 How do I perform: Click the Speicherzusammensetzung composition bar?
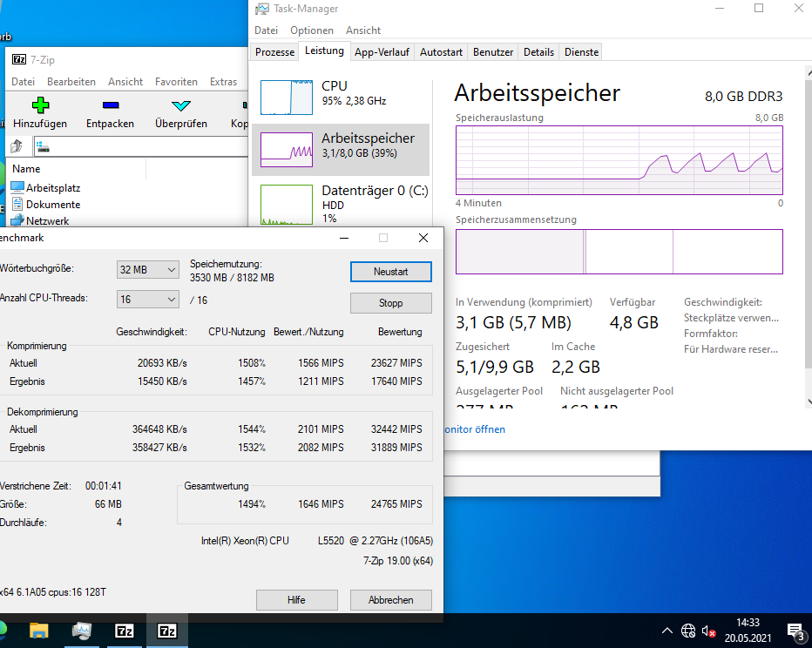[x=619, y=252]
